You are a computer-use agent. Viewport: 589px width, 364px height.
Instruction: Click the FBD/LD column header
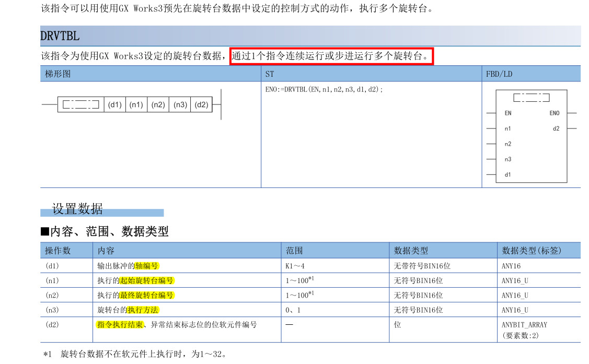499,74
